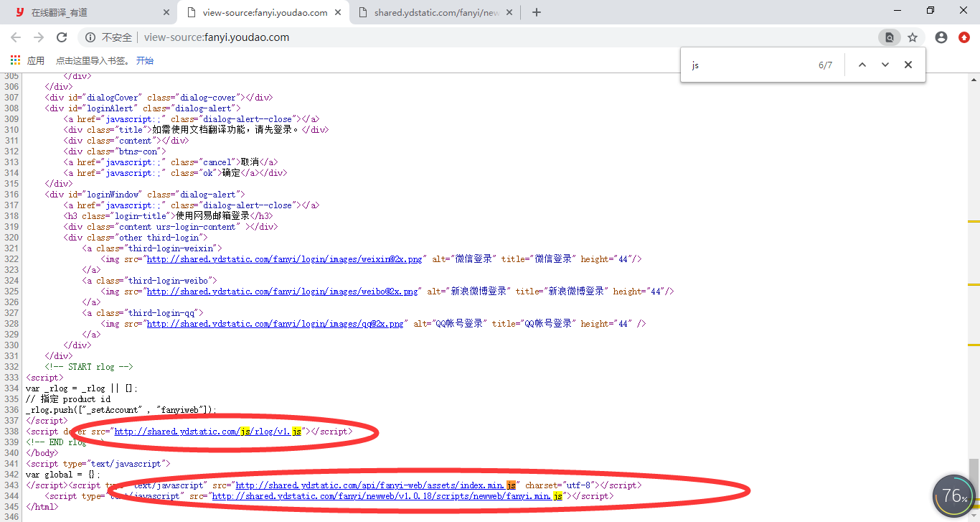Open the rlog/v1.js script link
The height and width of the screenshot is (522, 980).
208,432
